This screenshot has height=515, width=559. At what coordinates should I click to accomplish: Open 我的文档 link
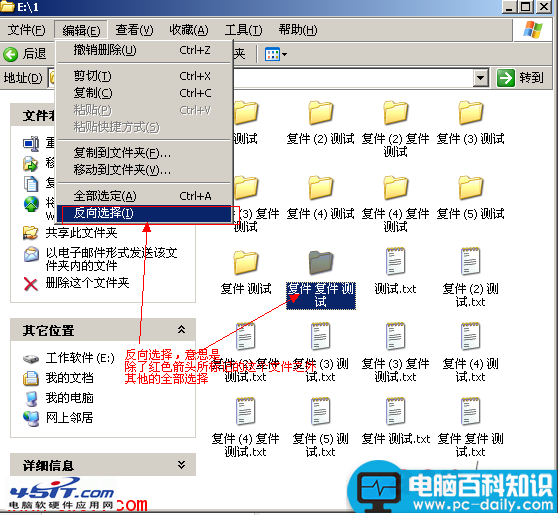70,378
